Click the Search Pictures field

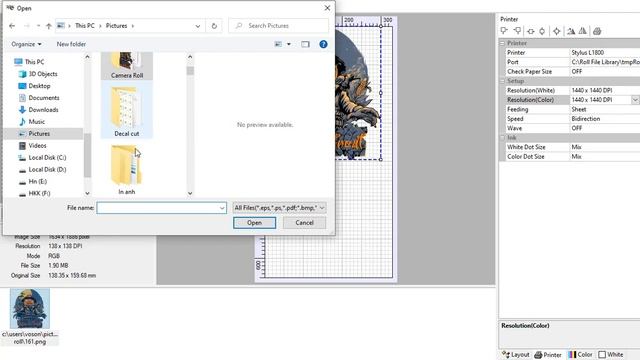(x=278, y=26)
